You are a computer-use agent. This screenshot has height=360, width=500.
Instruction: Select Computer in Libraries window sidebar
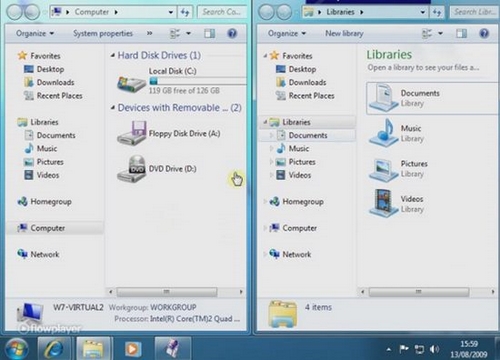[x=293, y=228]
